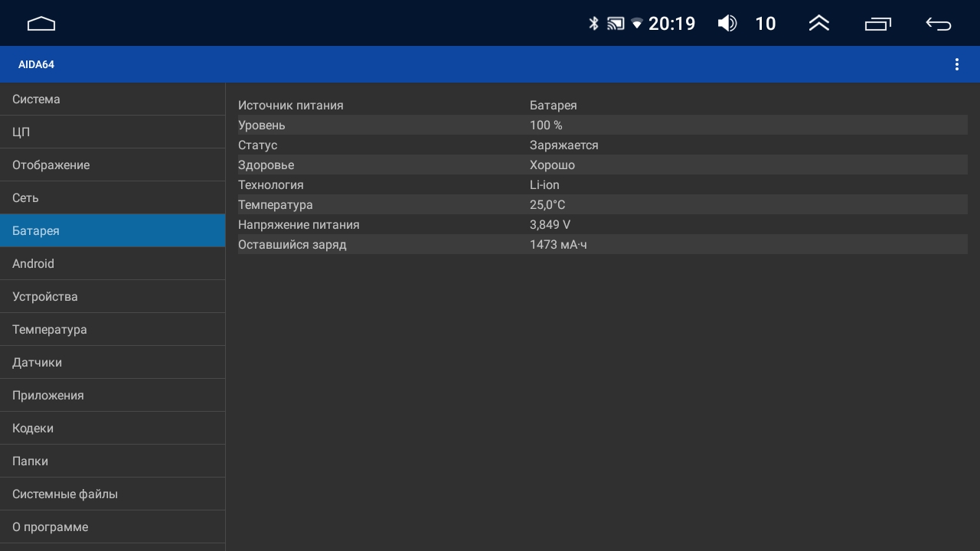Select the Здоровье row label
980x551 pixels.
[x=266, y=165]
